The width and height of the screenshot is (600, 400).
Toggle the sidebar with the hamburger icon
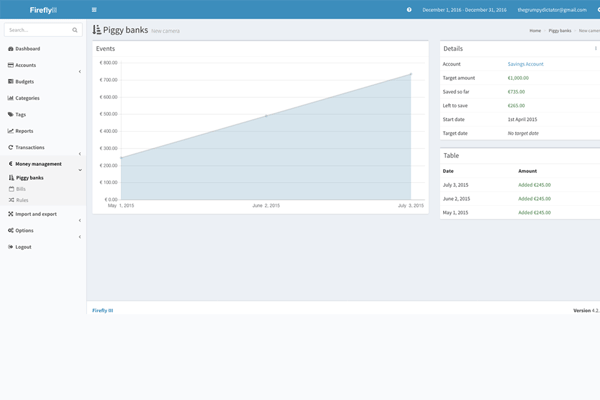coord(94,9)
